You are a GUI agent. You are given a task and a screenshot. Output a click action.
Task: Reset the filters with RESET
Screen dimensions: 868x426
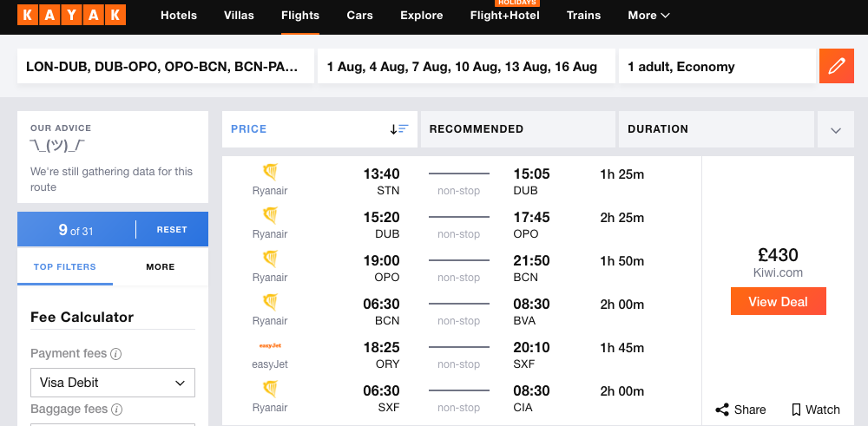pyautogui.click(x=172, y=230)
